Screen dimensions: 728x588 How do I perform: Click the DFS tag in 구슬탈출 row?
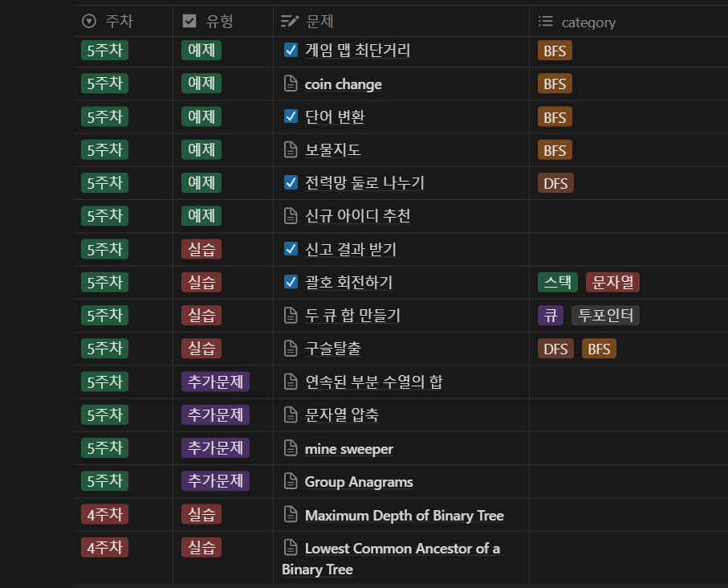coord(555,349)
